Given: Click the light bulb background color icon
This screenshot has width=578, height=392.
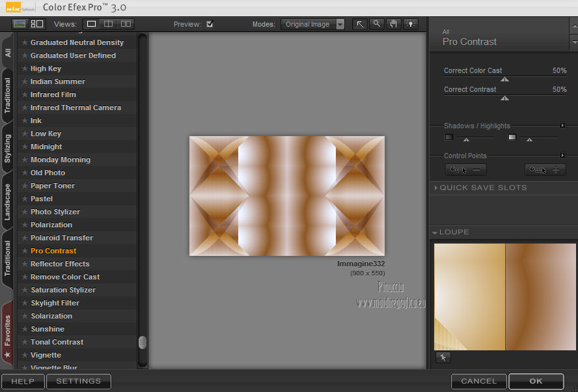Looking at the screenshot, I should pyautogui.click(x=410, y=24).
